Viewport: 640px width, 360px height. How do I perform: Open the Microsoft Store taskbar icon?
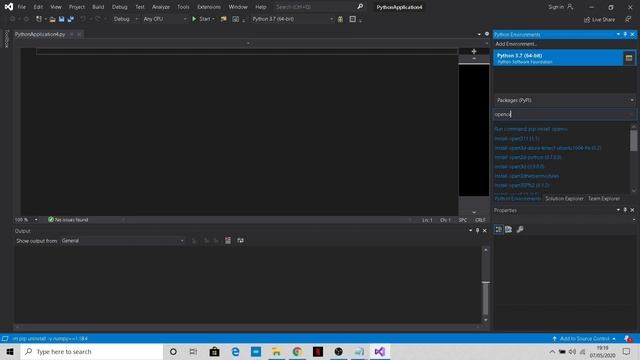coord(215,351)
